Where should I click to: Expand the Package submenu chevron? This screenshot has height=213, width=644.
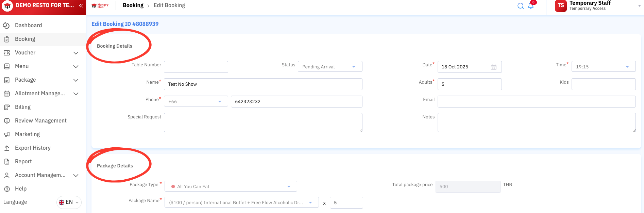76,80
